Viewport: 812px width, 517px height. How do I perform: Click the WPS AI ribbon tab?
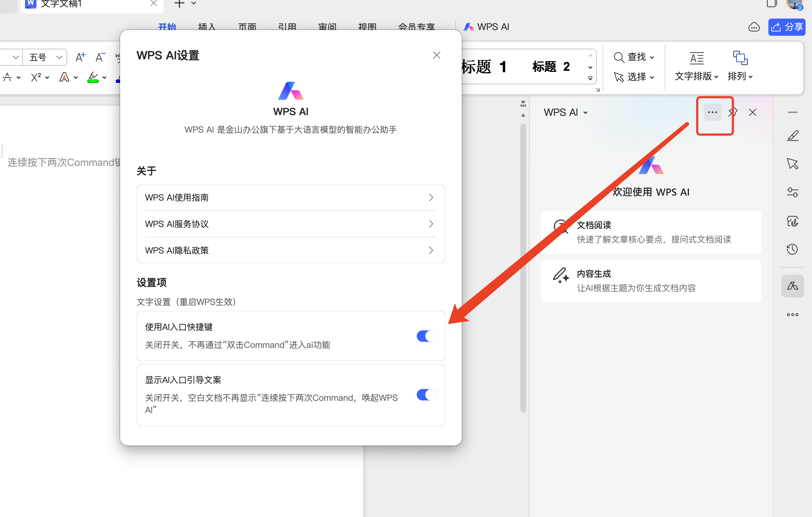[x=486, y=27]
